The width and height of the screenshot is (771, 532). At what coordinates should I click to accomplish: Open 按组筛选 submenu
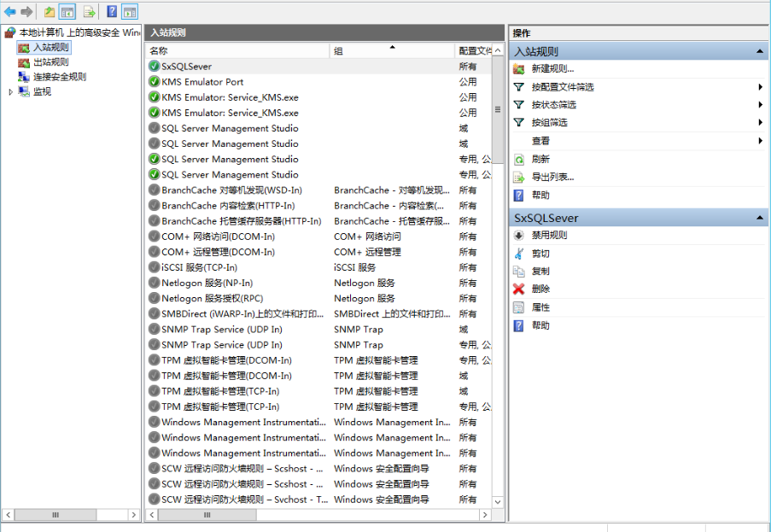(549, 122)
